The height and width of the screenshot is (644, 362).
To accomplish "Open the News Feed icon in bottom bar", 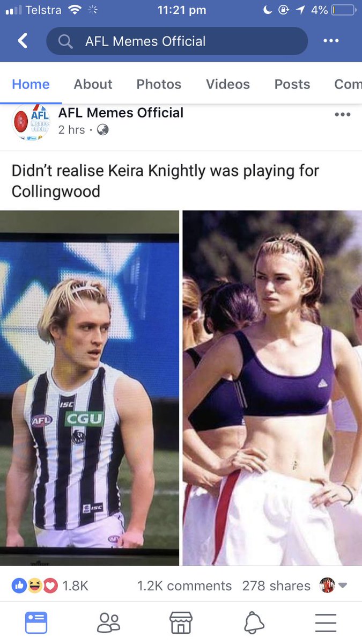I will (36, 623).
